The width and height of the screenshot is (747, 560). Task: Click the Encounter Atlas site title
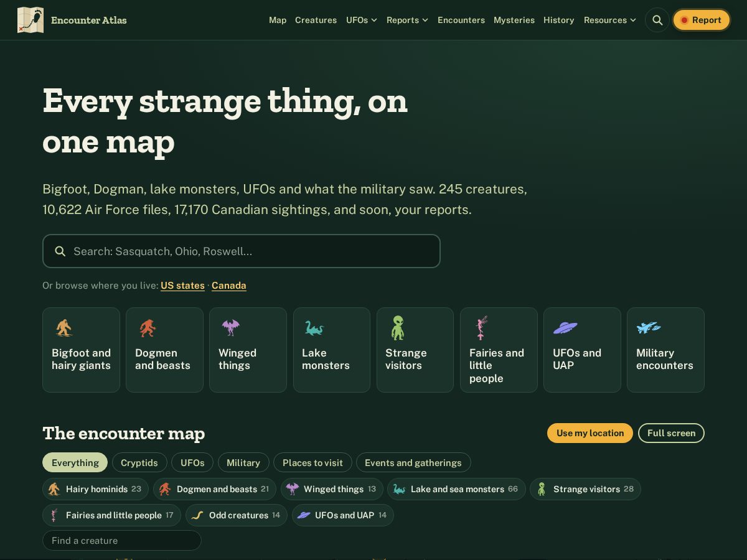coord(89,20)
